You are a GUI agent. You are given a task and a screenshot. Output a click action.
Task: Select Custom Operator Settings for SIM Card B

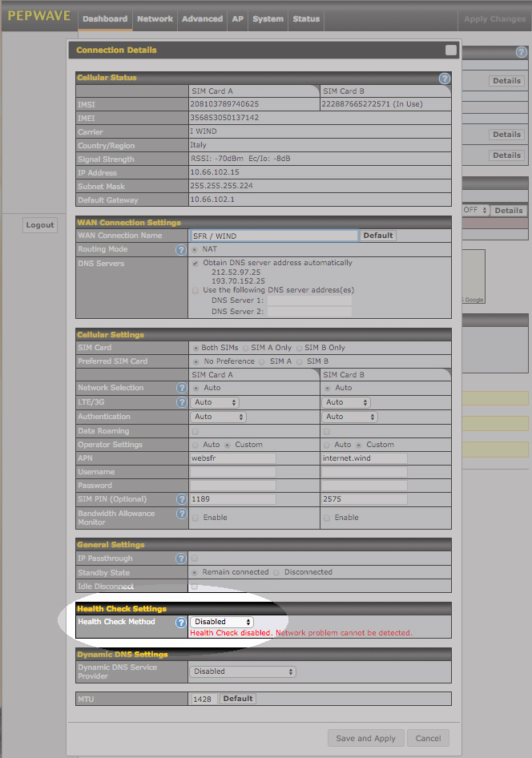click(x=358, y=446)
